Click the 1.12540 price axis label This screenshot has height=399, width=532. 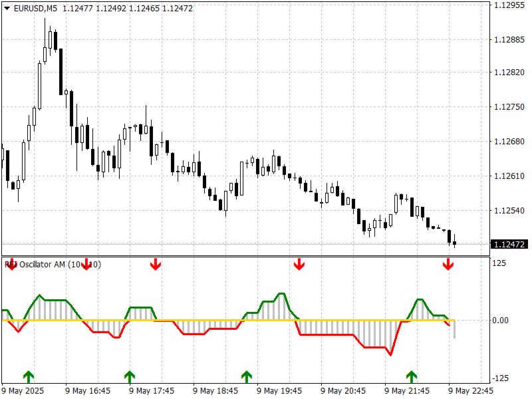tap(509, 211)
